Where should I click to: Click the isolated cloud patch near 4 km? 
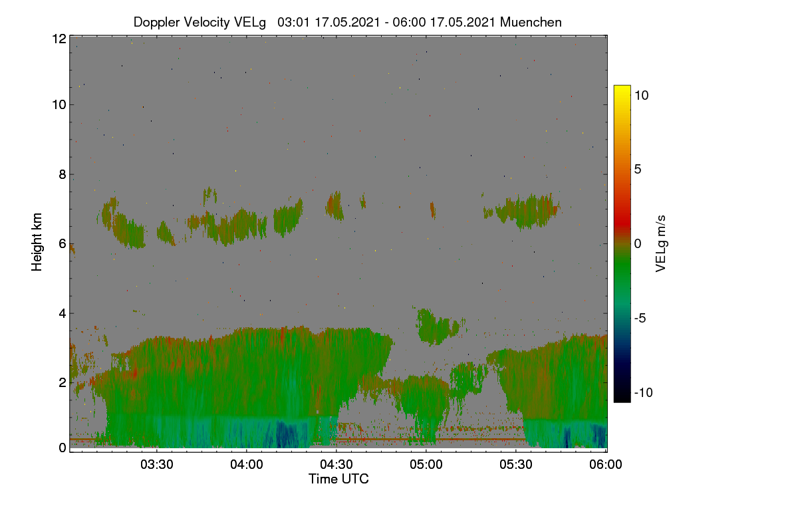click(x=437, y=327)
